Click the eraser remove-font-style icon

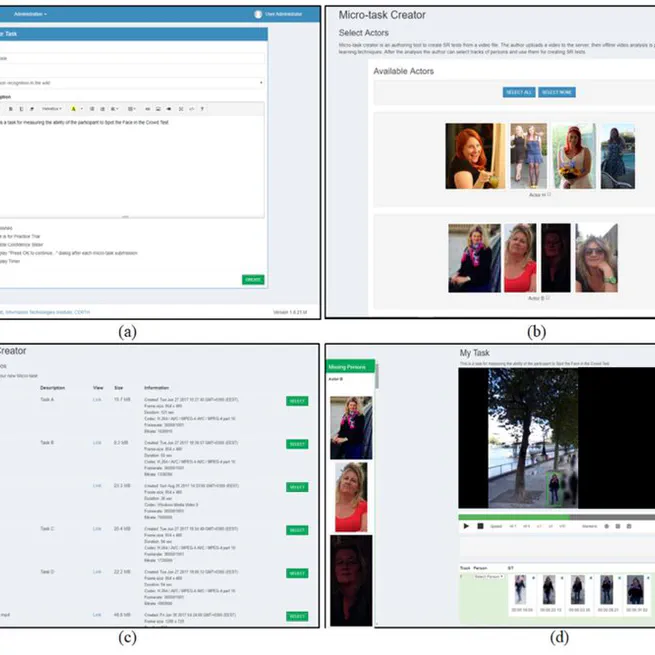[x=32, y=109]
